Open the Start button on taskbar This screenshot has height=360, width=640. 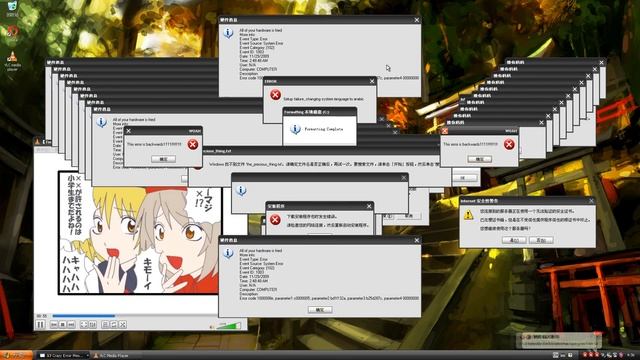[16, 356]
